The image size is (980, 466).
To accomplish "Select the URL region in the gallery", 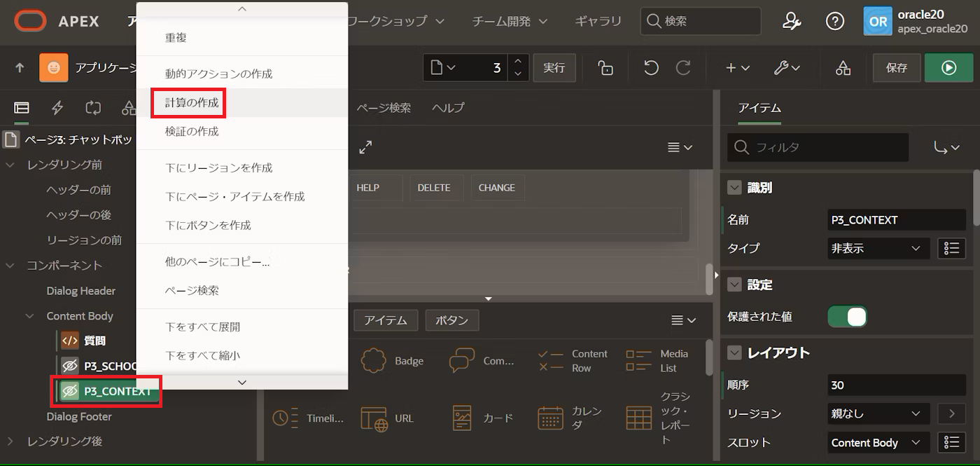I will click(386, 418).
